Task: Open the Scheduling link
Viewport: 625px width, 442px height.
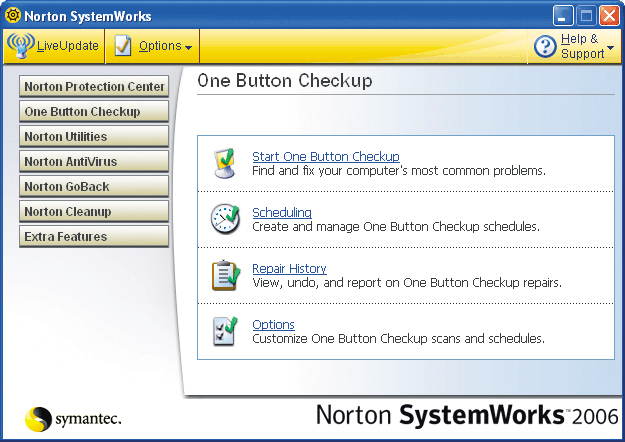Action: [x=282, y=212]
